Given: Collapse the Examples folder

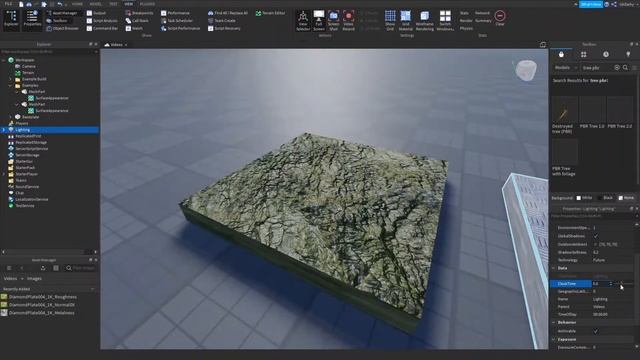Looking at the screenshot, I should [x=10, y=85].
